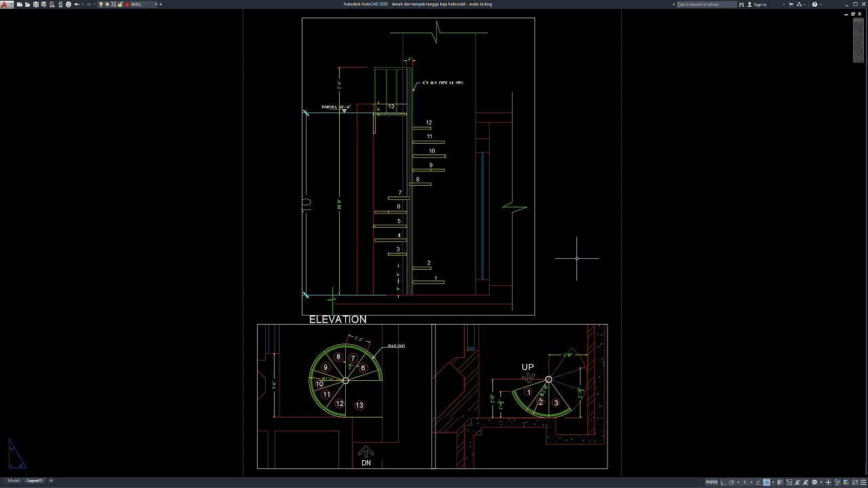Click the Undo arrow icon
The image size is (868, 488).
tap(76, 4)
